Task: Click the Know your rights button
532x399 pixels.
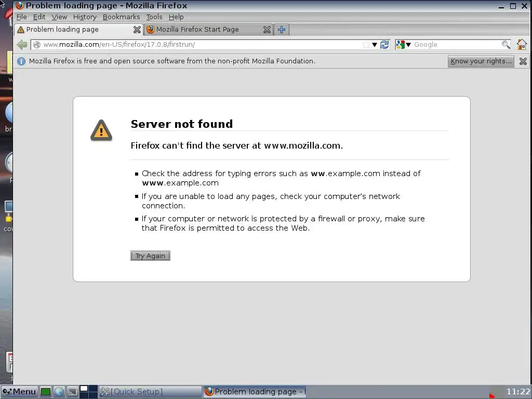Action: tap(481, 61)
